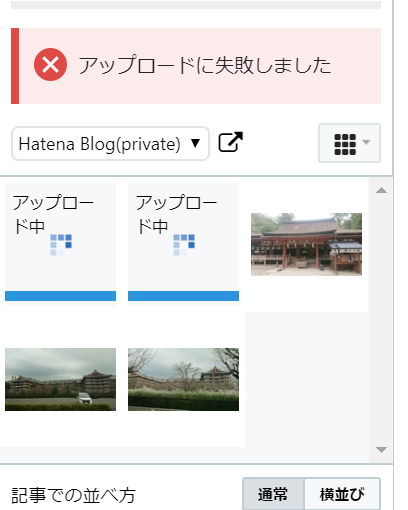Screen dimensions: 408x510
Task: Click scrollbar up arrow in photo list
Action: 381,190
